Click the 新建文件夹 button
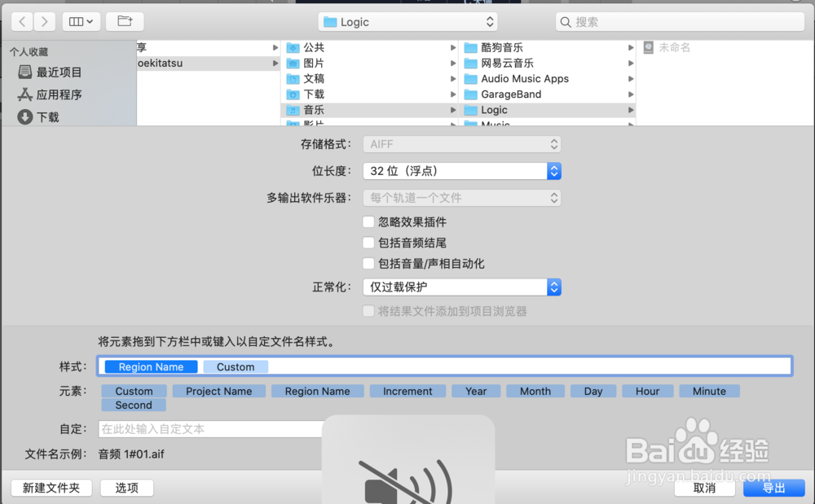The width and height of the screenshot is (815, 504). [51, 488]
